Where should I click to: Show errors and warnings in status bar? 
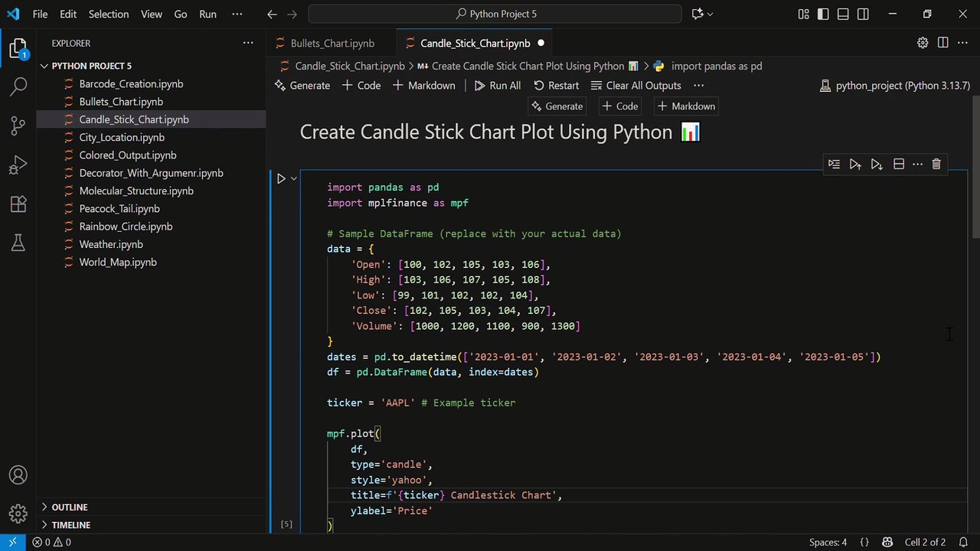tap(51, 542)
